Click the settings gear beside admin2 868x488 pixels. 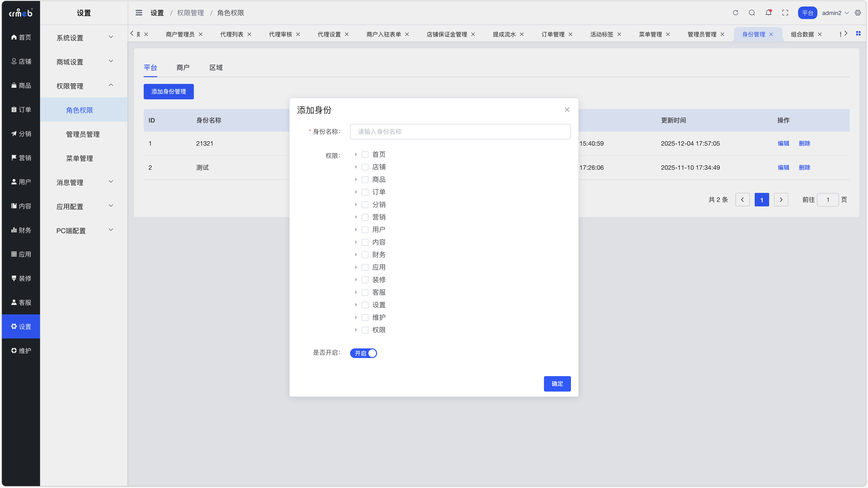pyautogui.click(x=858, y=13)
